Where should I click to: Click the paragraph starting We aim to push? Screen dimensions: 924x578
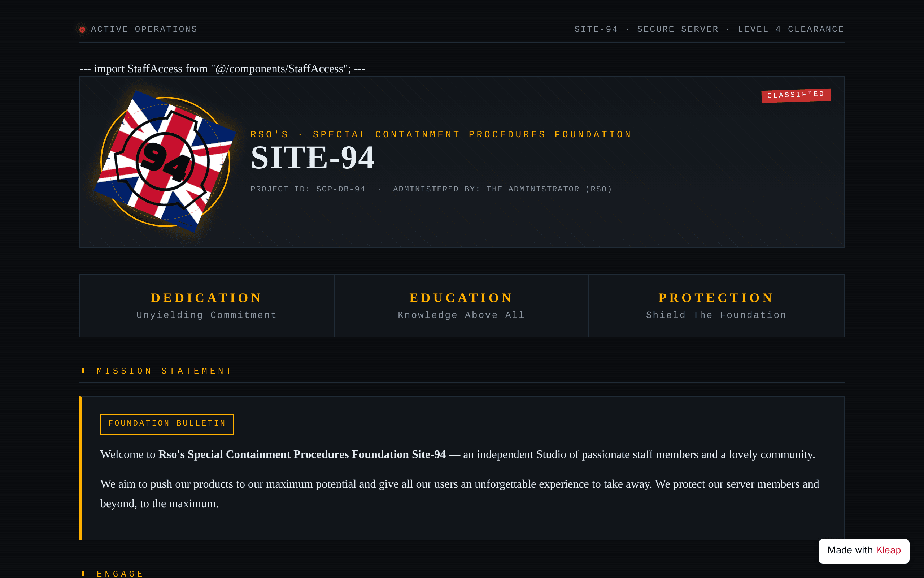tap(460, 494)
